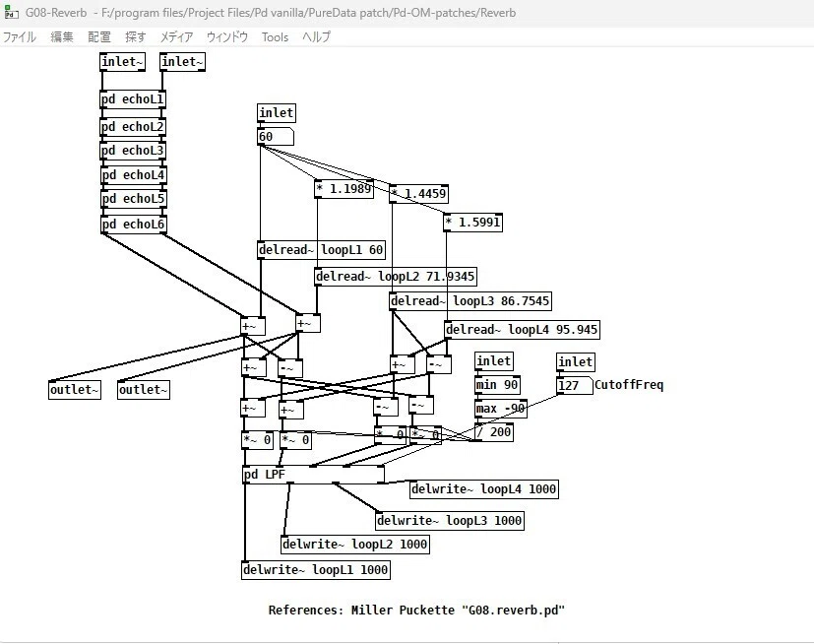Select the delread~ loopL3 86.7545 object
This screenshot has width=814, height=644.
[x=470, y=301]
